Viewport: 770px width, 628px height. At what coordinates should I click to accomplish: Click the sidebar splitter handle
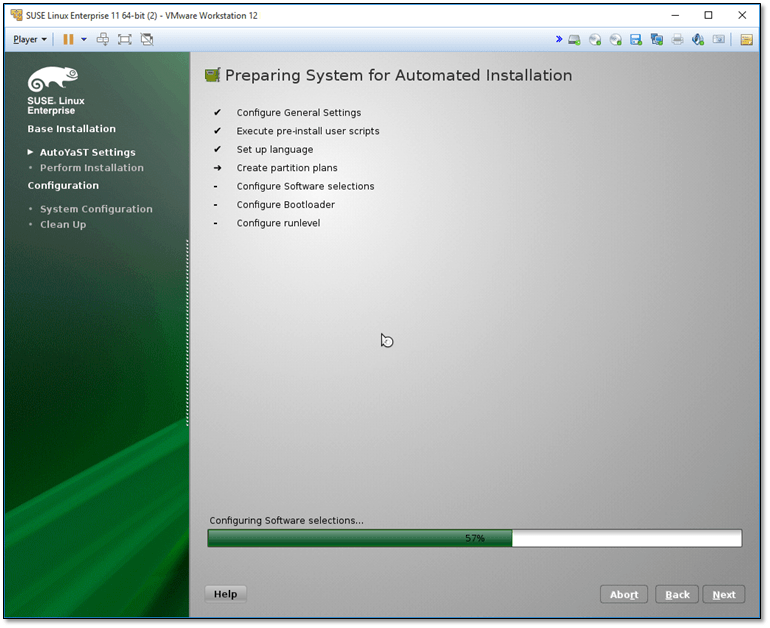pos(187,333)
